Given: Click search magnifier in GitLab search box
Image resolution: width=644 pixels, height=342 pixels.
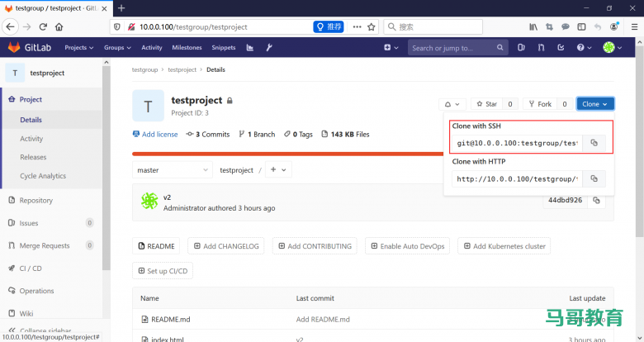Looking at the screenshot, I should coord(500,48).
